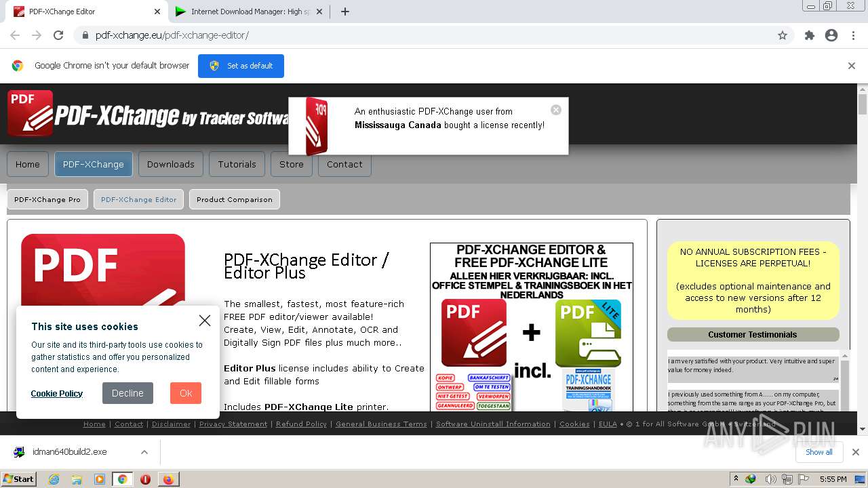Image resolution: width=868 pixels, height=488 pixels.
Task: Accept cookies with Ok button
Action: coord(186,393)
